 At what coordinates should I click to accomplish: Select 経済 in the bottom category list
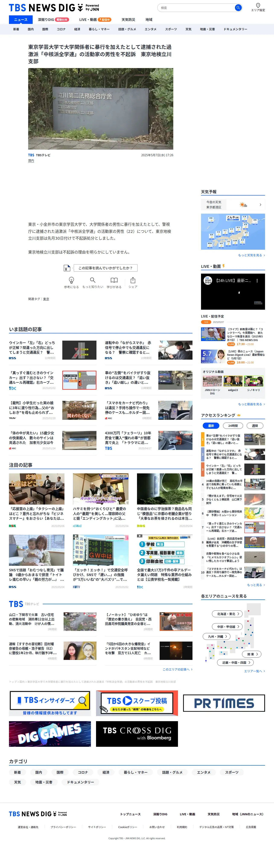106,772
